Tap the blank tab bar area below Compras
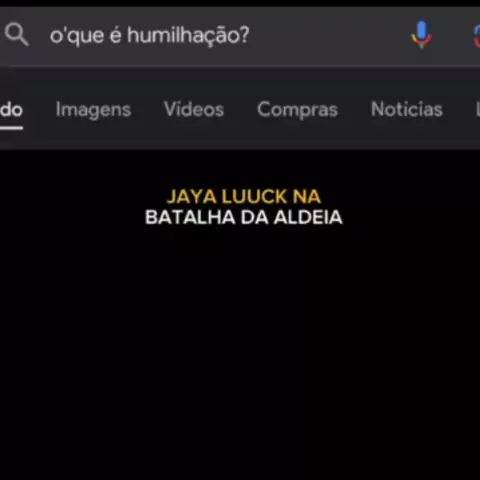This screenshot has width=480, height=480. coord(297,137)
